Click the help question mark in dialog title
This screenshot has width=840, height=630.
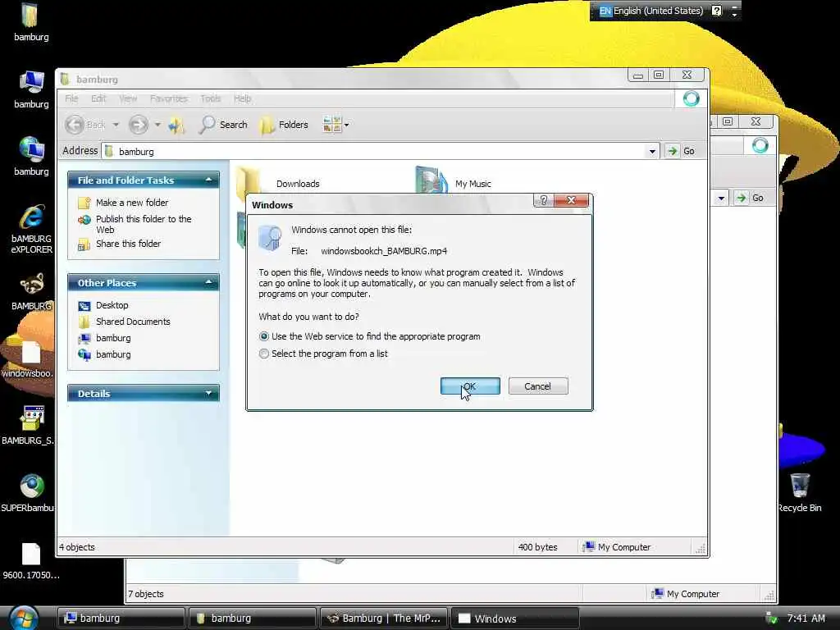tap(543, 200)
